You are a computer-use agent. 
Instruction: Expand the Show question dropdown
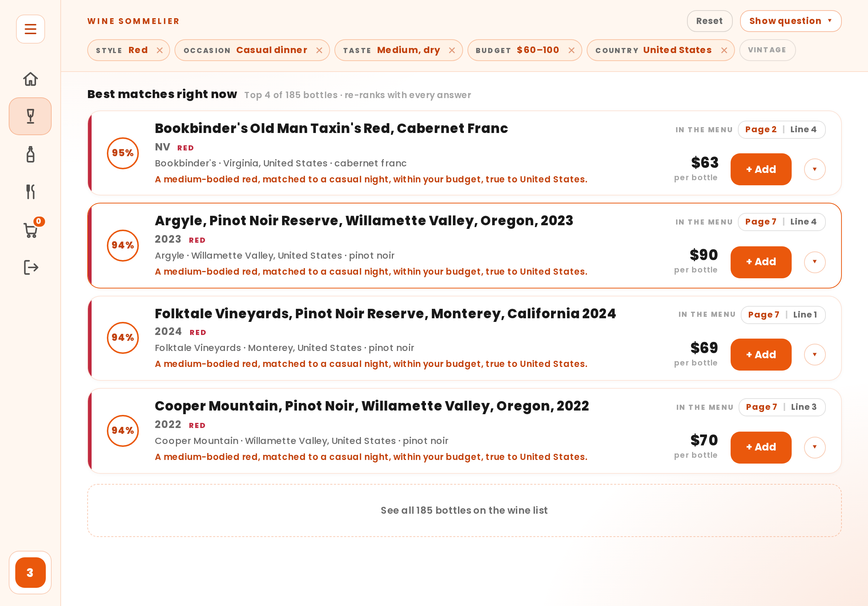pyautogui.click(x=791, y=21)
